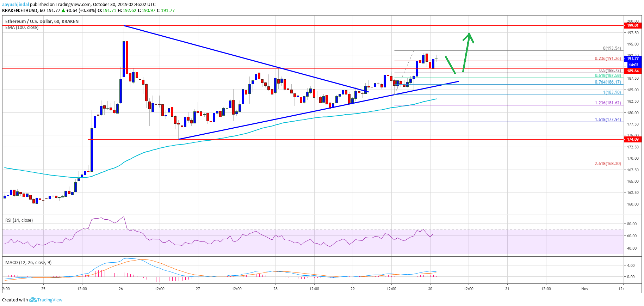The height and width of the screenshot is (306, 644).
Task: Click the 14:02 countdown timer label
Action: tap(634, 65)
